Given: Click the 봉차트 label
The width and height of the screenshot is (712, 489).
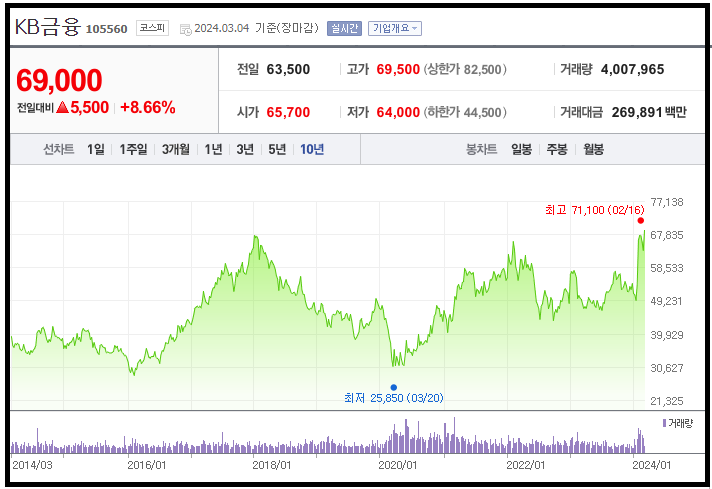Looking at the screenshot, I should pos(481,149).
